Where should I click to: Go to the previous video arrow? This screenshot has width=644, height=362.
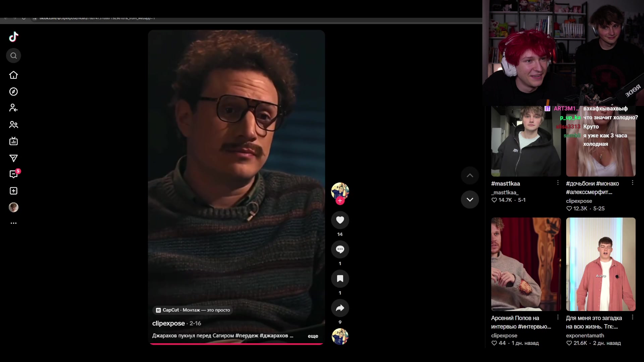coord(470,175)
